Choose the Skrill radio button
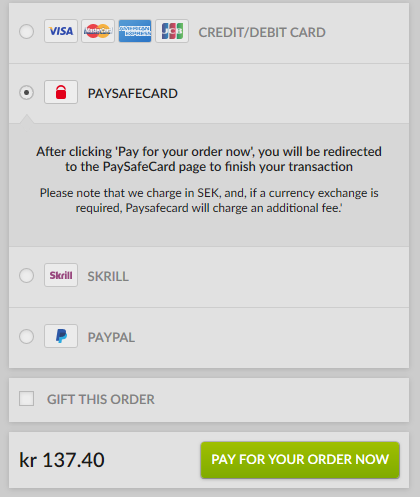The width and height of the screenshot is (420, 497). click(x=26, y=276)
